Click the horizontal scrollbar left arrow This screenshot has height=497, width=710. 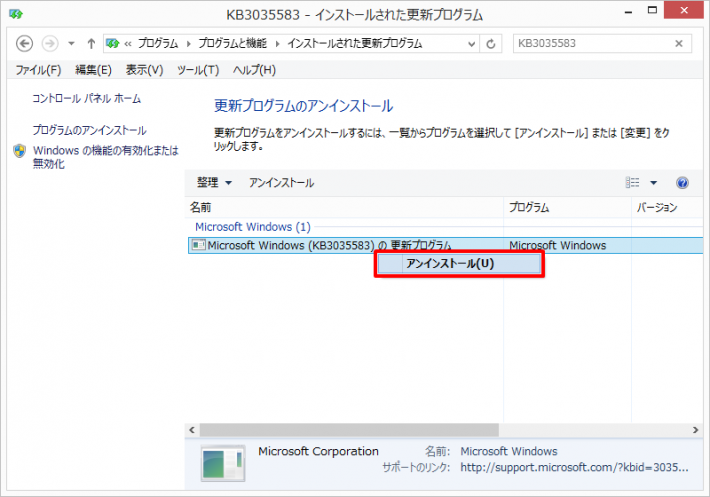[x=192, y=430]
